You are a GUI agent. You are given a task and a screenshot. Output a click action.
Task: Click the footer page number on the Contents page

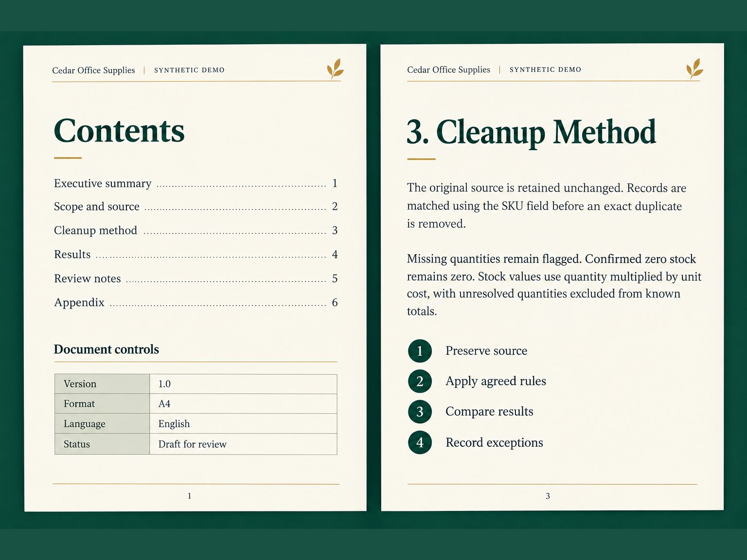(189, 496)
